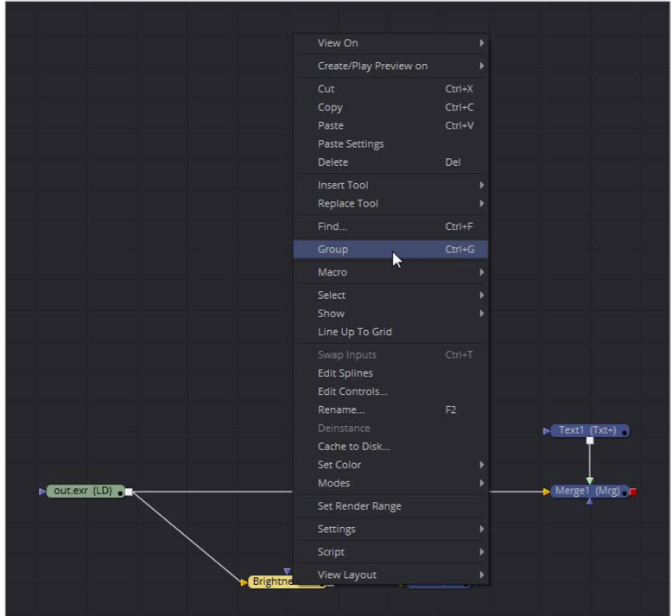The width and height of the screenshot is (672, 616).
Task: Select the Merge1 (Mrg) node
Action: click(587, 491)
